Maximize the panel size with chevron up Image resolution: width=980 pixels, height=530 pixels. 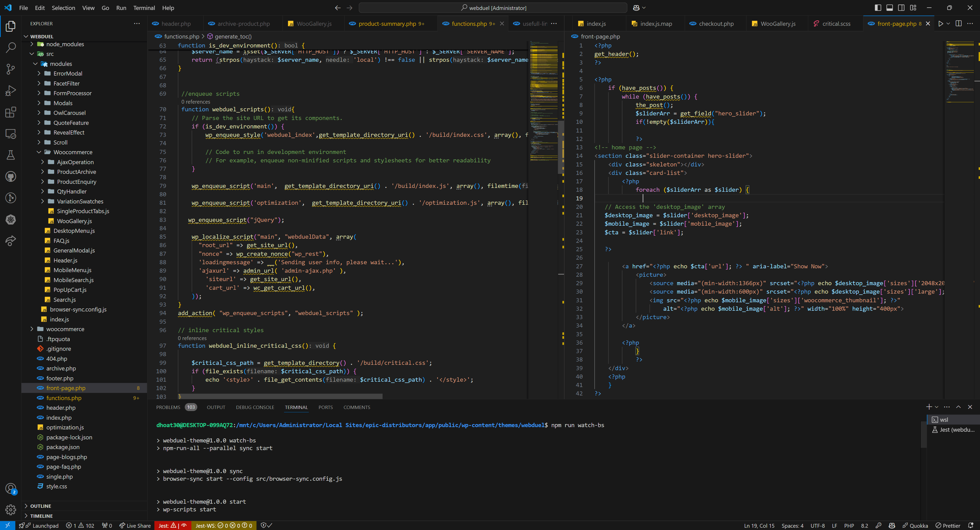tap(958, 407)
